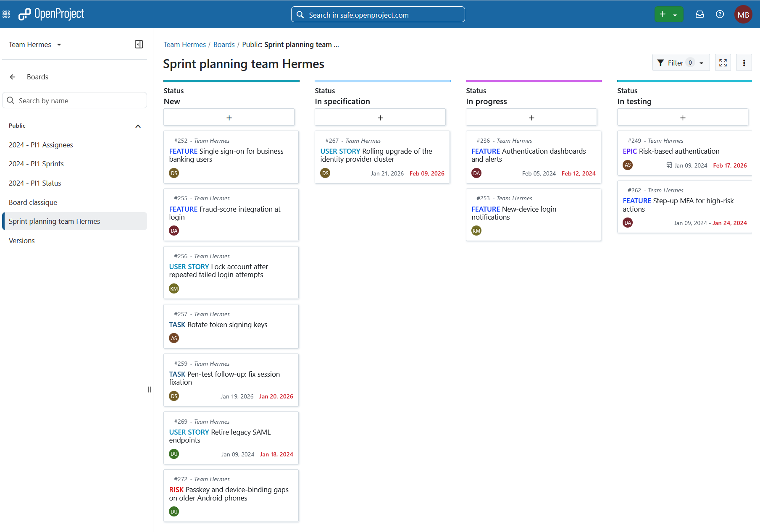
Task: Click AS avatar on card #249
Action: 628,165
